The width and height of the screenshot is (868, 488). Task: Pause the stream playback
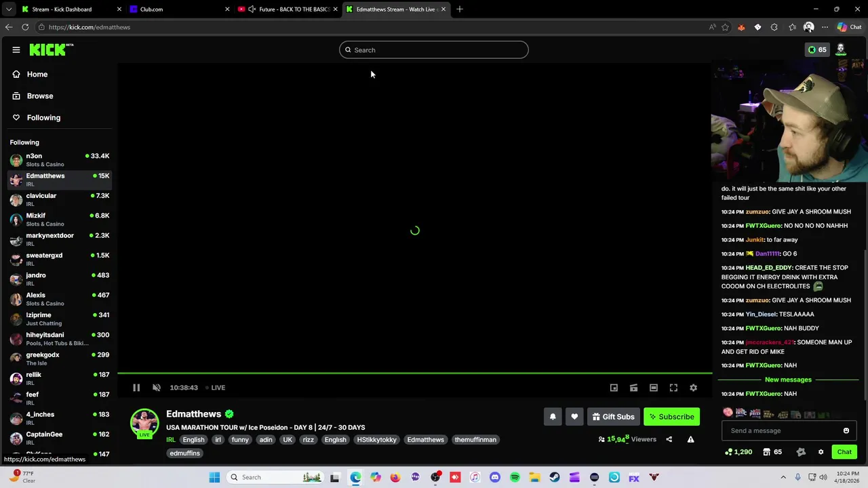click(x=136, y=388)
